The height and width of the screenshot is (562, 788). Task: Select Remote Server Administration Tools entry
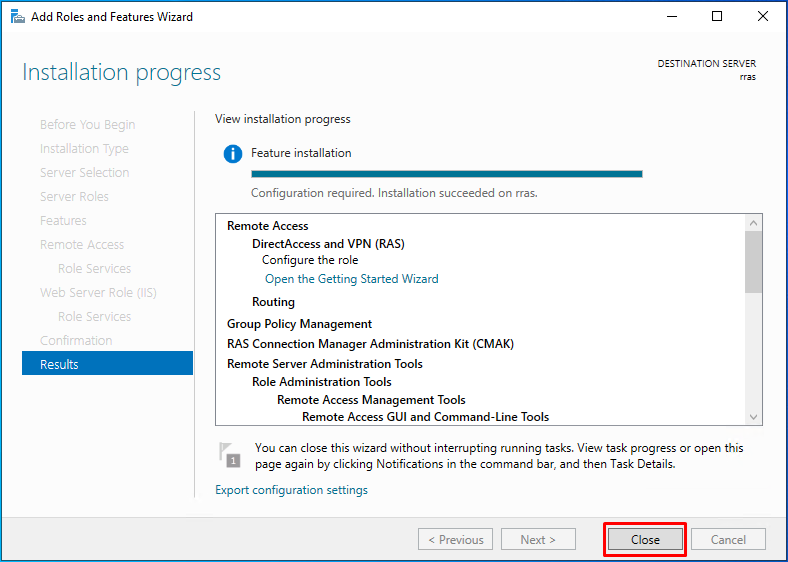[x=325, y=363]
